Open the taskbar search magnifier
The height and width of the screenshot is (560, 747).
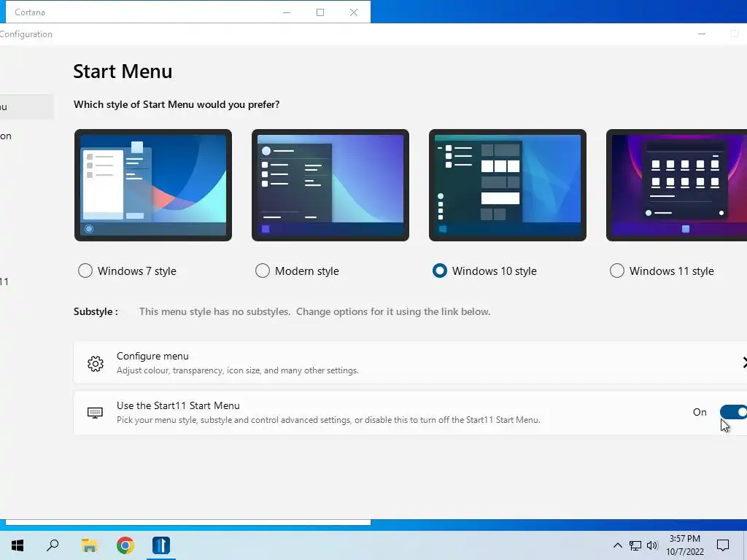point(53,545)
